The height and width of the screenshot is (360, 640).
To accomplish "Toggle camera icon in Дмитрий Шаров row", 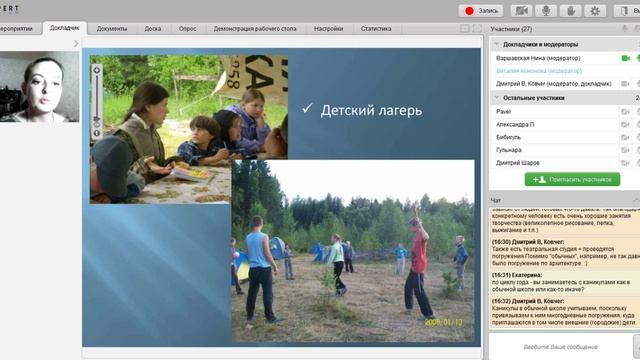I will pyautogui.click(x=625, y=163).
